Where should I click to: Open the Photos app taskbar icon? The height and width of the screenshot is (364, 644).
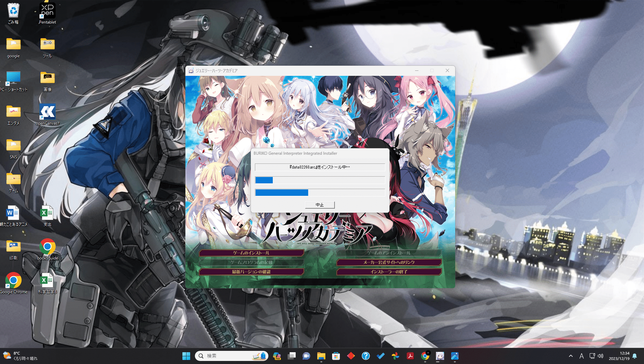pos(455,356)
